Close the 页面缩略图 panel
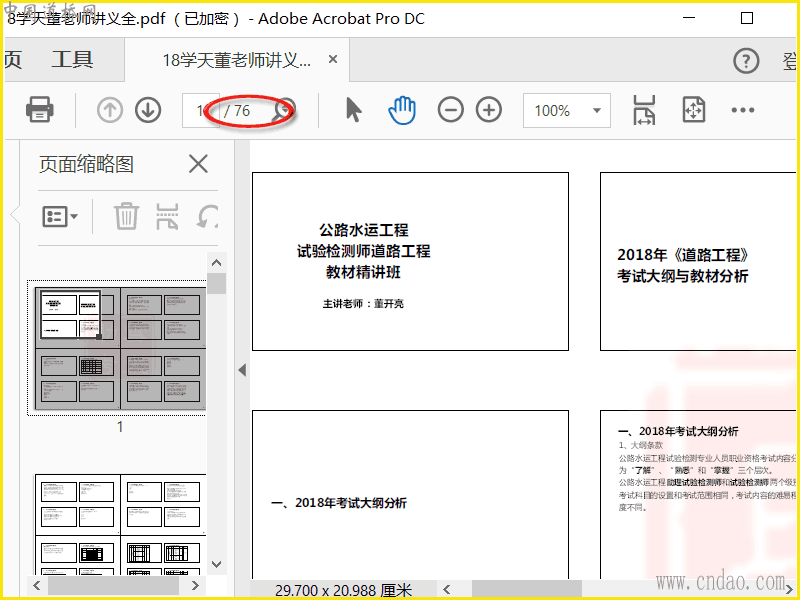This screenshot has width=800, height=600. (198, 164)
